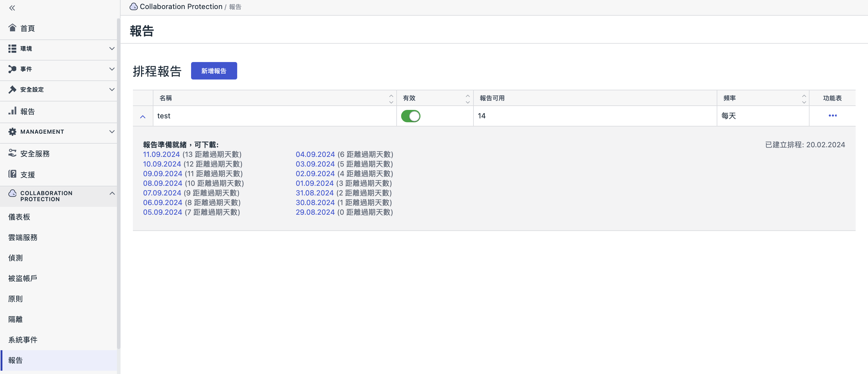
Task: Expand the MANAGEMENT menu chevron
Action: point(112,132)
